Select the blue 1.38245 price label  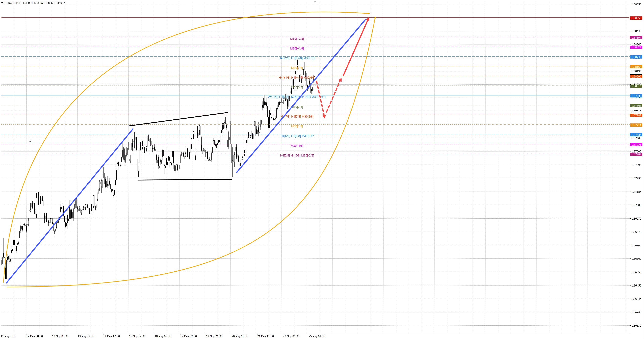pos(636,57)
